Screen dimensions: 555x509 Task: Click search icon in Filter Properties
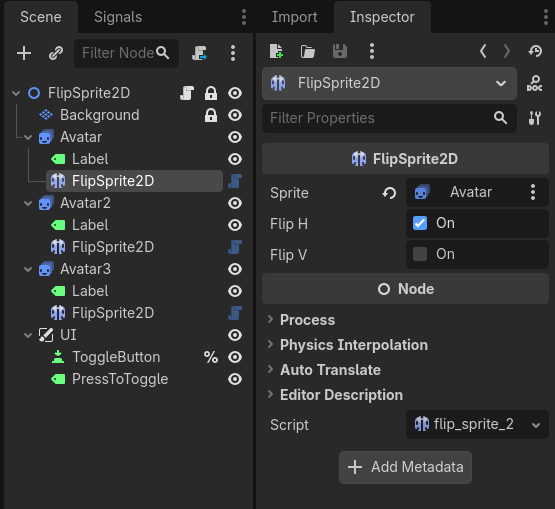(500, 118)
